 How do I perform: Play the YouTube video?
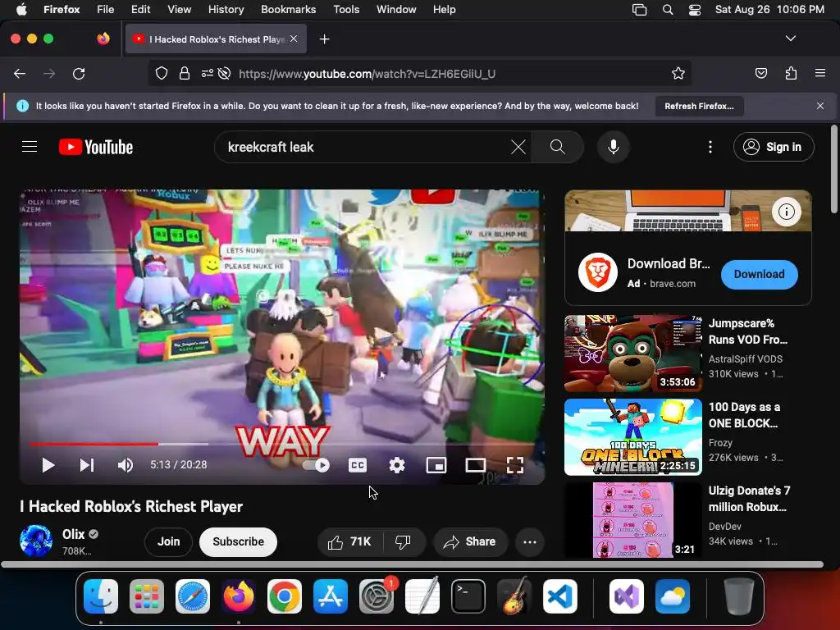(48, 465)
